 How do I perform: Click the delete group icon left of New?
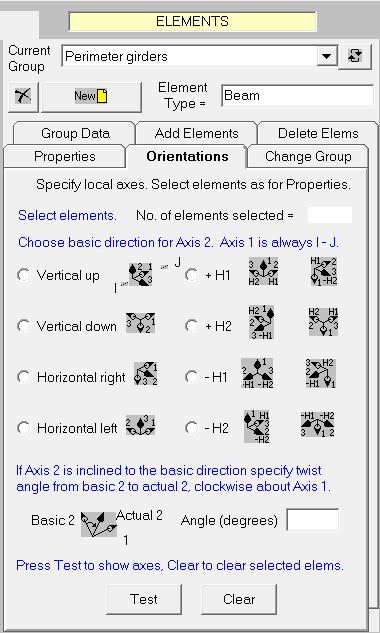pos(23,96)
